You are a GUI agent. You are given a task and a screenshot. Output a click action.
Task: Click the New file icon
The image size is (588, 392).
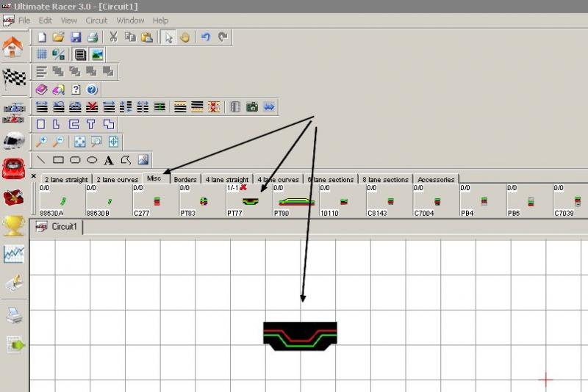click(42, 37)
